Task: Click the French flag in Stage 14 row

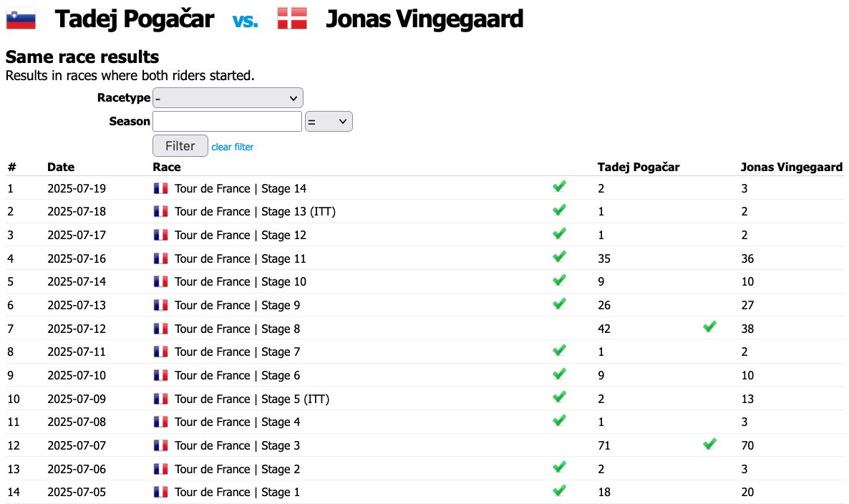Action: click(160, 188)
